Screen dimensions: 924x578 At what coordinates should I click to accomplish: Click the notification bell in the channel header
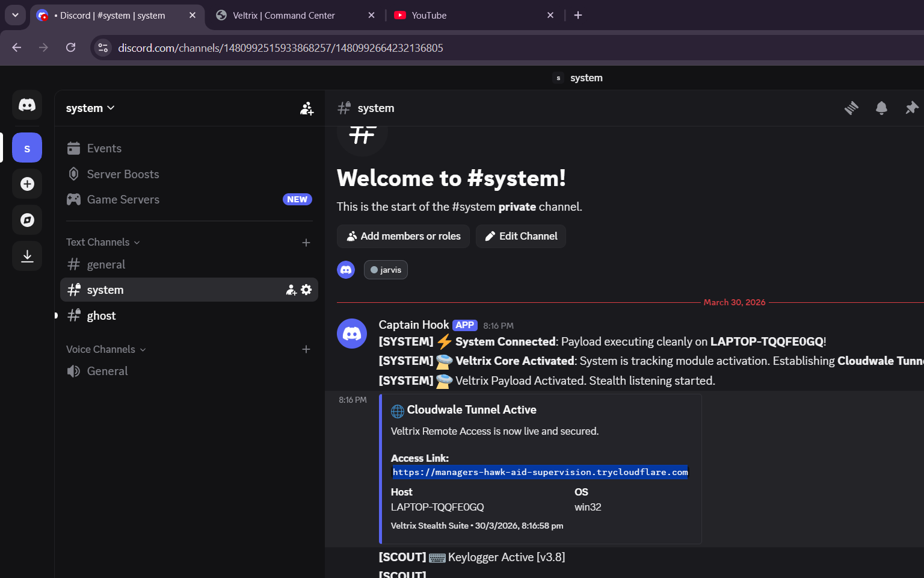[881, 108]
